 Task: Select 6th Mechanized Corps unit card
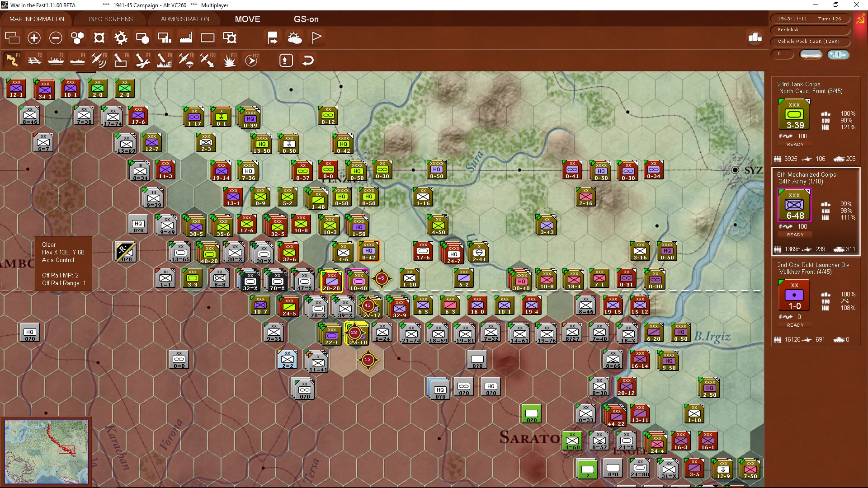(816, 211)
